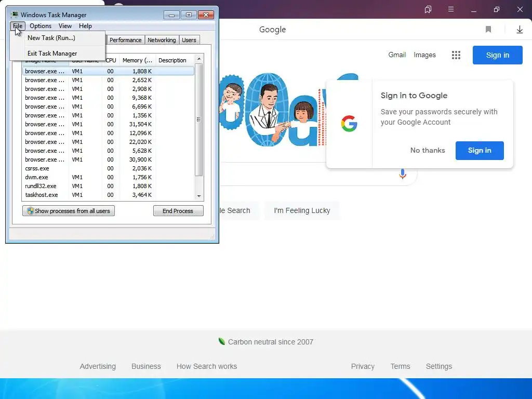
Task: Select the browser.exe row using 6,696 K
Action: pyautogui.click(x=108, y=107)
